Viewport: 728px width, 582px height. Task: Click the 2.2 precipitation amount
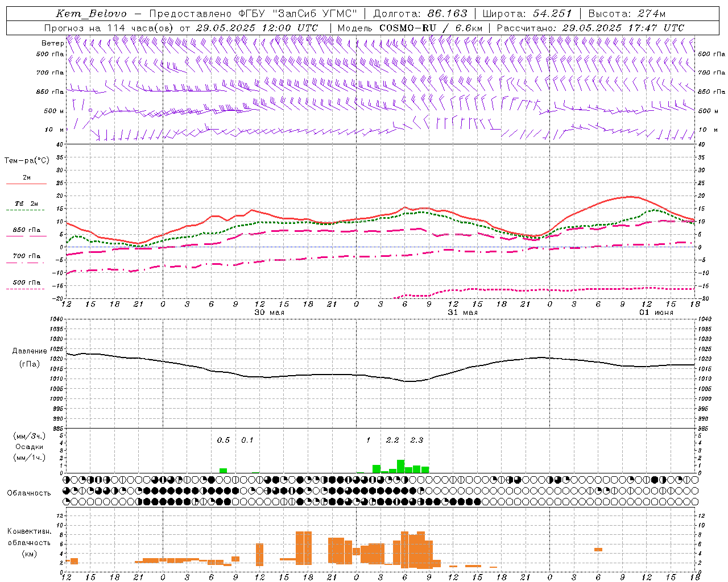[392, 440]
